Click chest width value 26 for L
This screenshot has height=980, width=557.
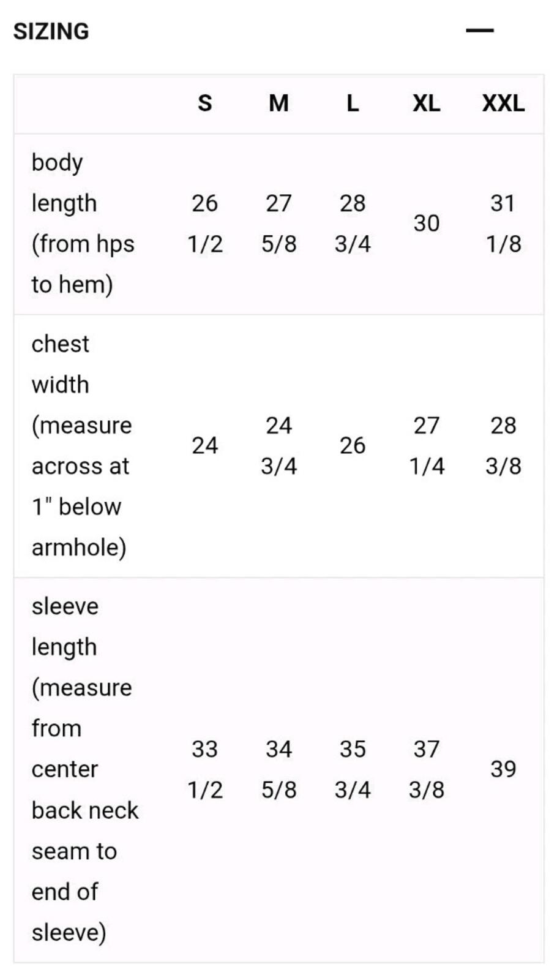353,446
